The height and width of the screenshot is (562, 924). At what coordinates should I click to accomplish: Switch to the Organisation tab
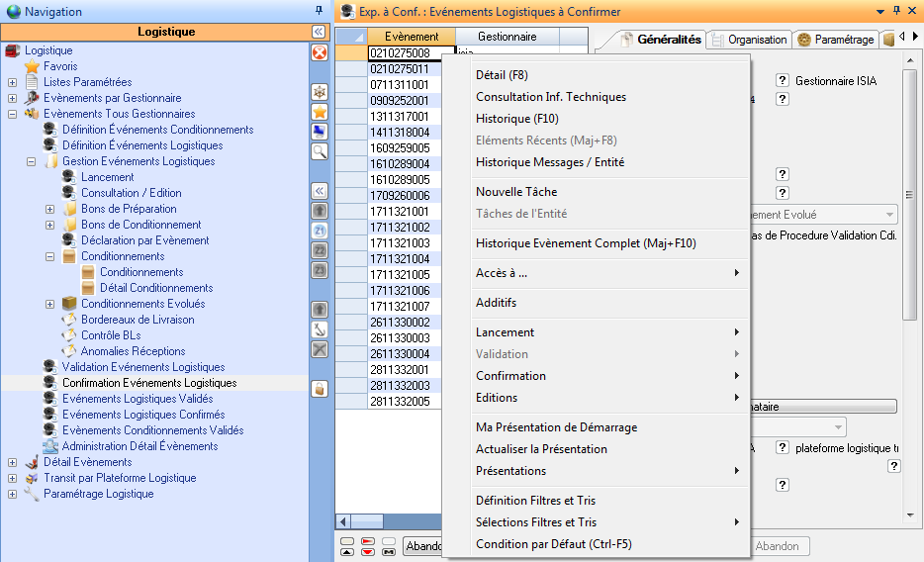[749, 40]
